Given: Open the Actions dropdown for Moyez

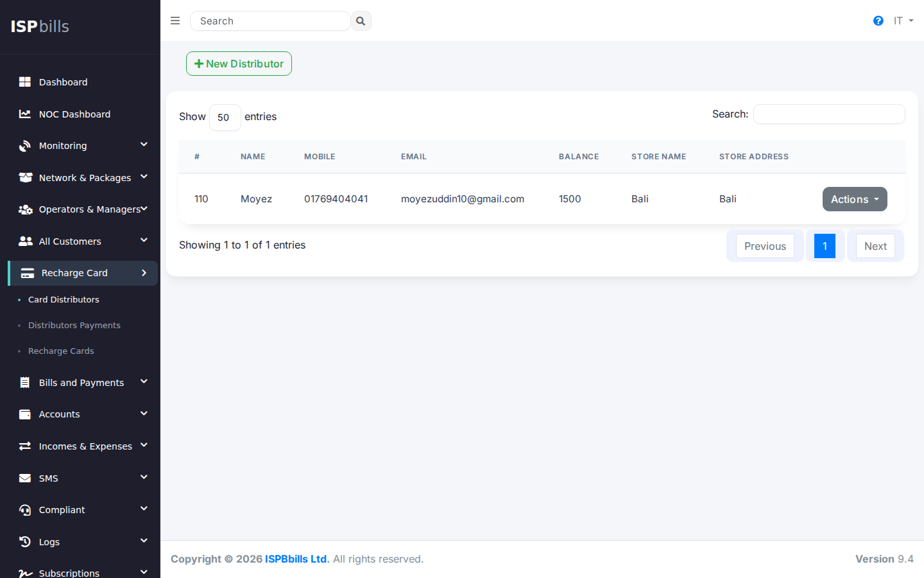Looking at the screenshot, I should (x=855, y=199).
